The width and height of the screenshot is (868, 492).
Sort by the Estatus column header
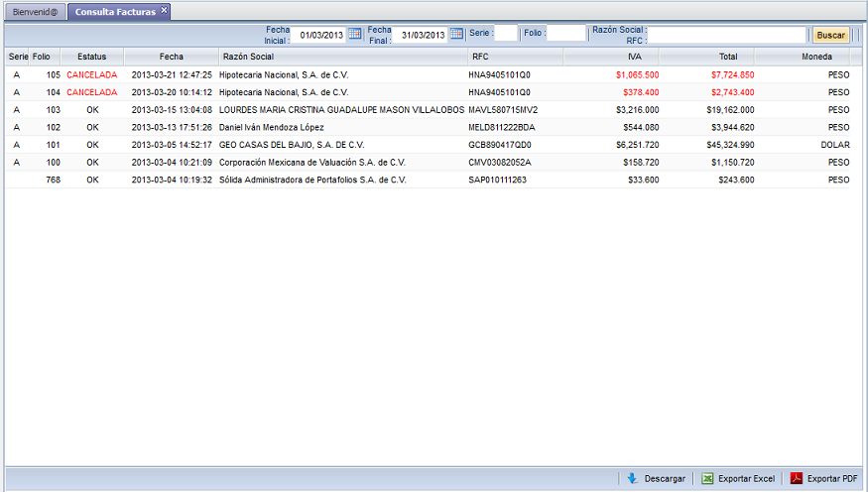91,57
